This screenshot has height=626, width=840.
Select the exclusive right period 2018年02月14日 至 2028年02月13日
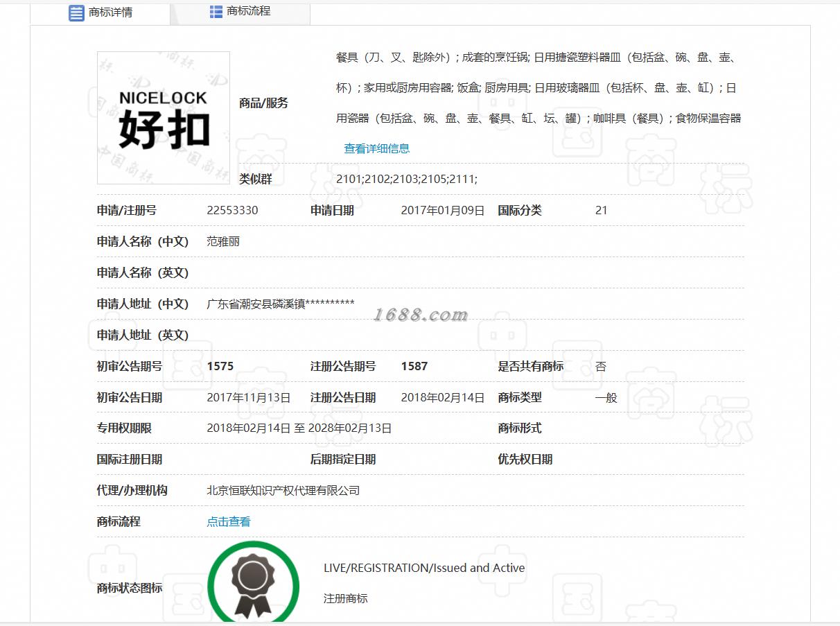(x=299, y=428)
